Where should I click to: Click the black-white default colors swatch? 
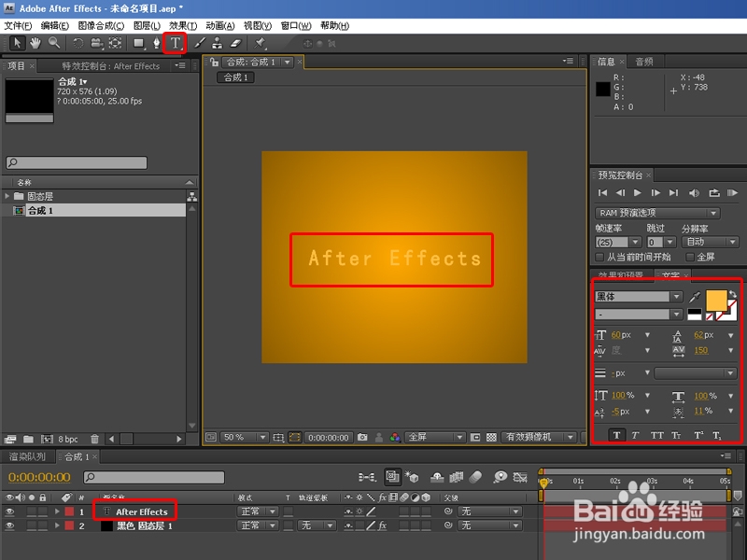(x=695, y=315)
